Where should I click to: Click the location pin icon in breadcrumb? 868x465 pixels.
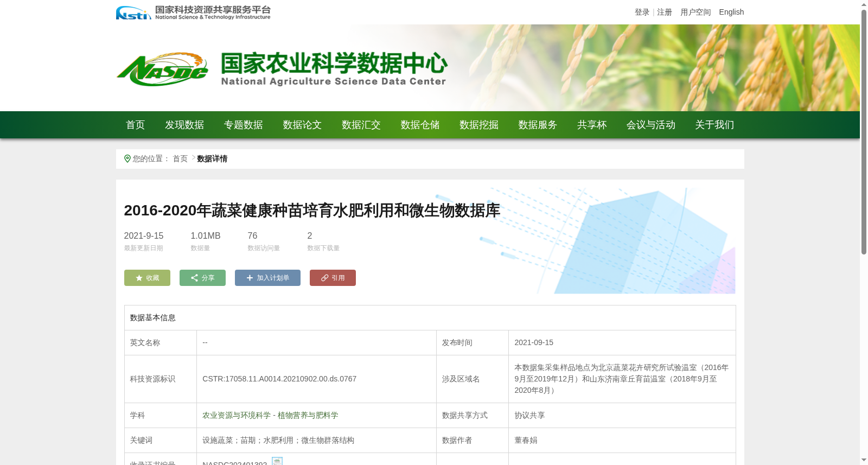click(x=127, y=159)
